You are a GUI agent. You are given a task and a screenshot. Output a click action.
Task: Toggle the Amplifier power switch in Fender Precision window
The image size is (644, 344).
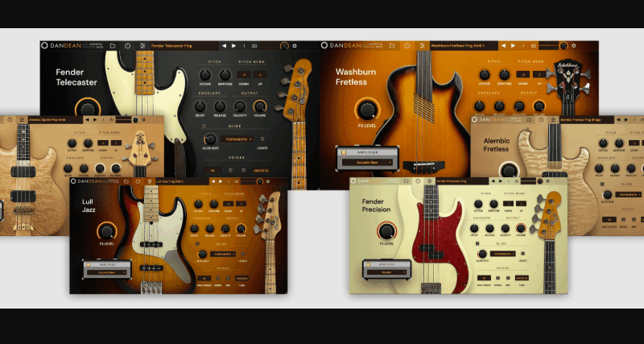(x=369, y=265)
